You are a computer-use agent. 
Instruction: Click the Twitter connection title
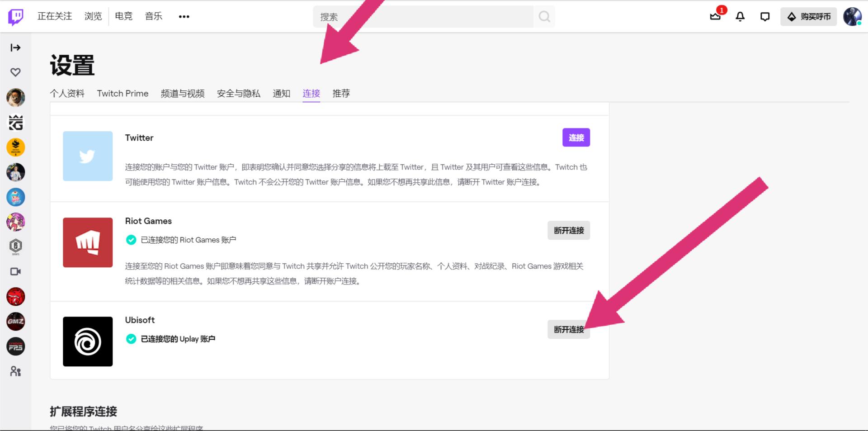tap(139, 137)
